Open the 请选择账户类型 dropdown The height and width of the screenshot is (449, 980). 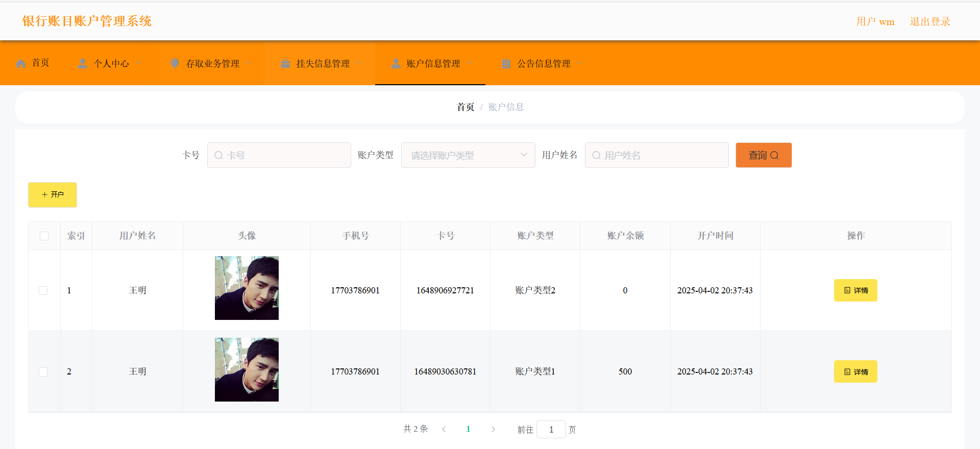468,155
